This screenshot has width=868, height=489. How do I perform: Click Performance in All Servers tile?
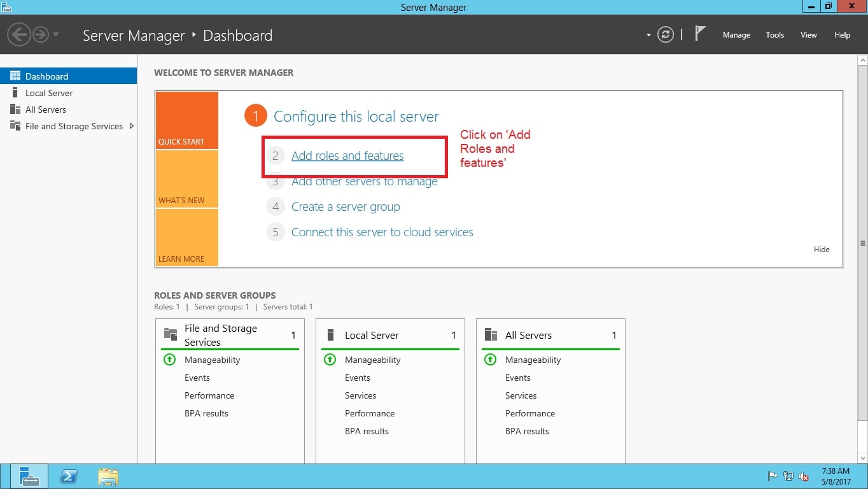pos(530,413)
